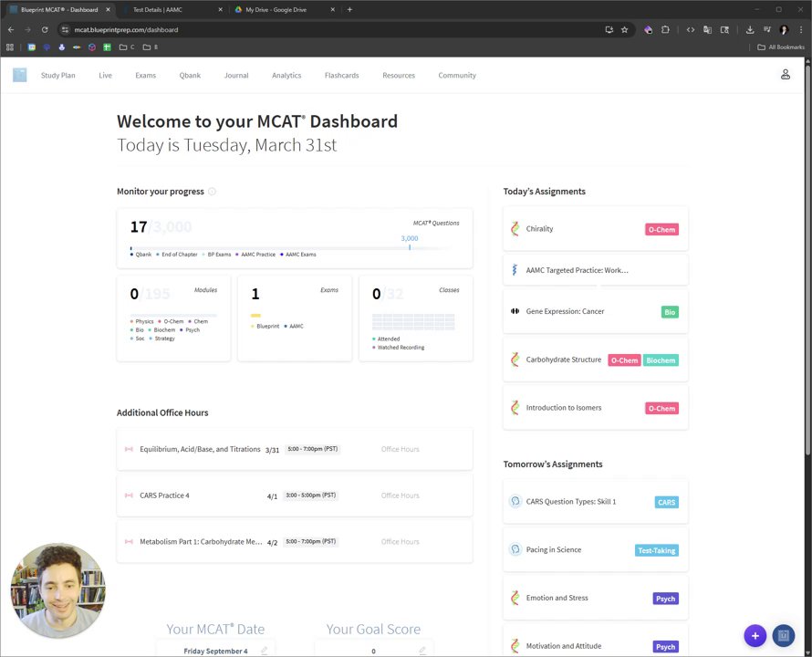812x657 pixels.
Task: Open the Journal section
Action: 236,75
